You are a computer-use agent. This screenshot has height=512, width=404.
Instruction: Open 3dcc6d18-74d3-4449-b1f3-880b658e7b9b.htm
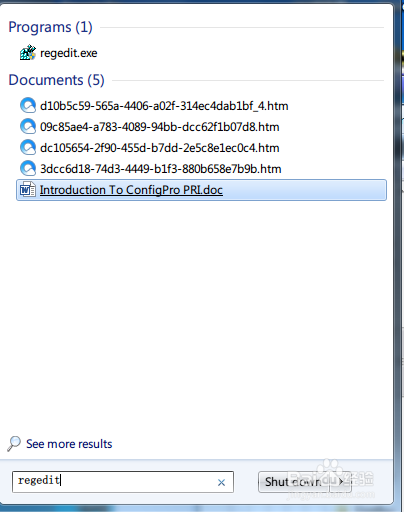pos(161,169)
